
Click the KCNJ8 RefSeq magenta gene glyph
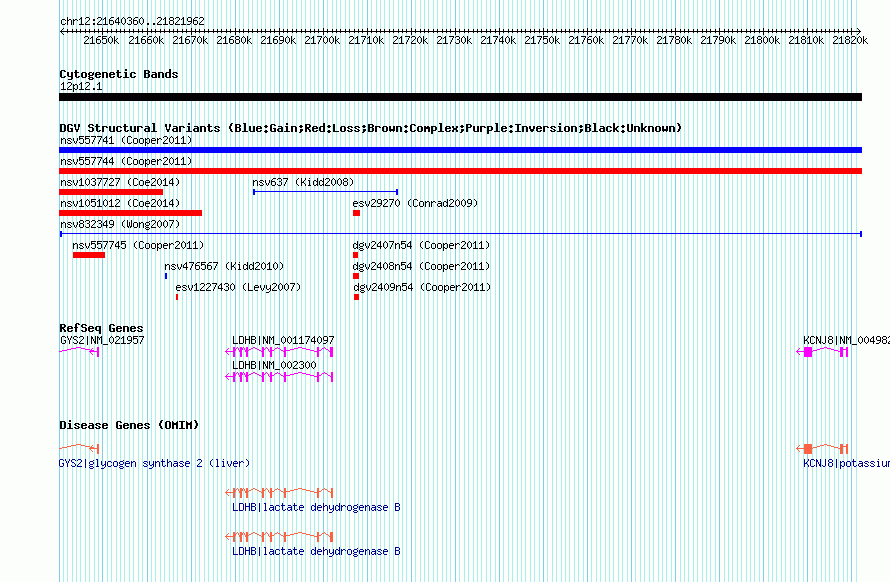pos(822,352)
